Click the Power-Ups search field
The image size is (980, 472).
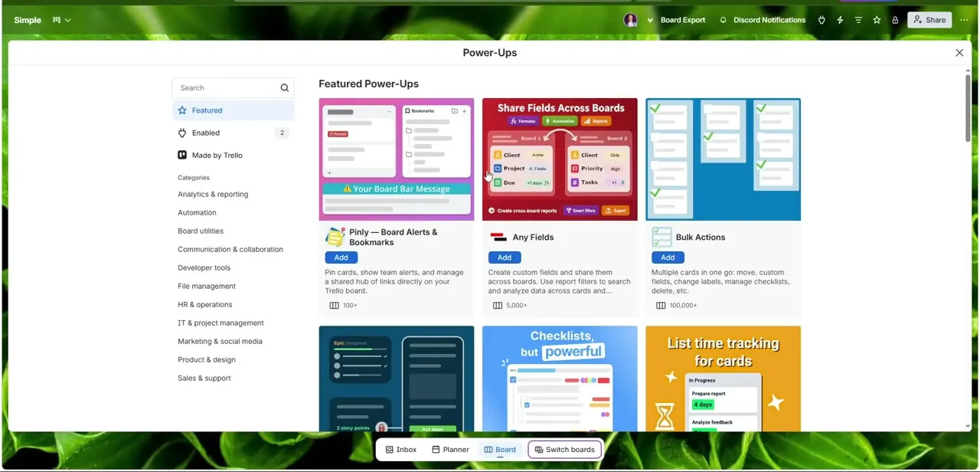point(233,87)
